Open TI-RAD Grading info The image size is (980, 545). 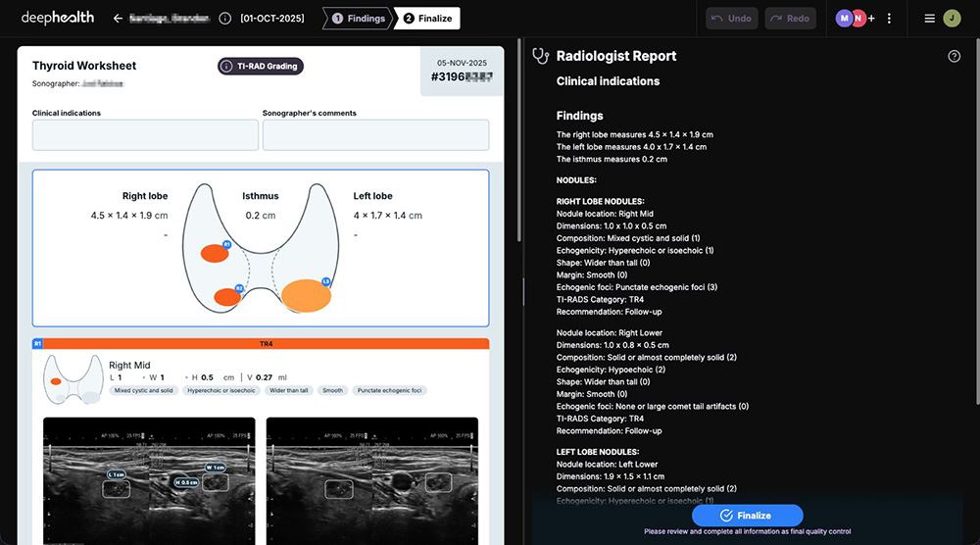point(261,67)
